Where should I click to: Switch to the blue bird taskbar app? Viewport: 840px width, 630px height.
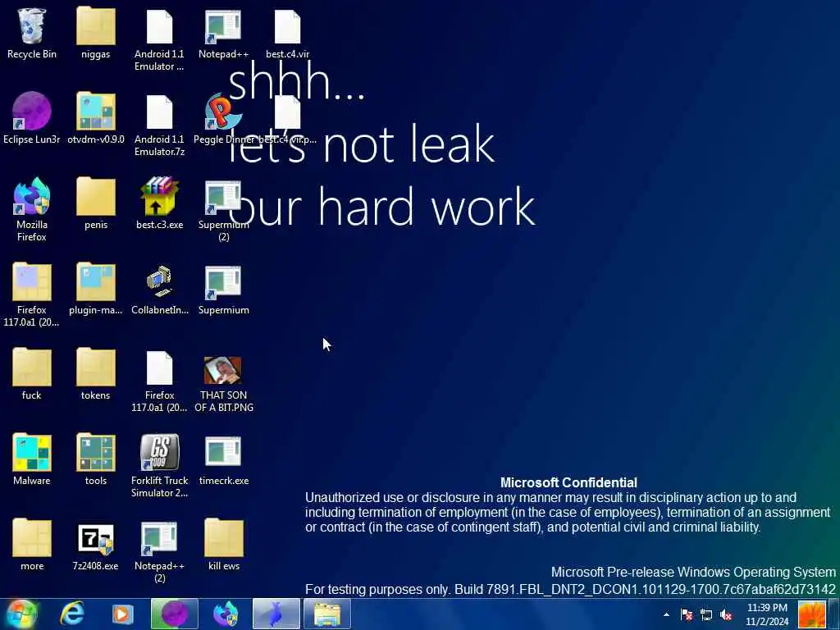[x=276, y=614]
